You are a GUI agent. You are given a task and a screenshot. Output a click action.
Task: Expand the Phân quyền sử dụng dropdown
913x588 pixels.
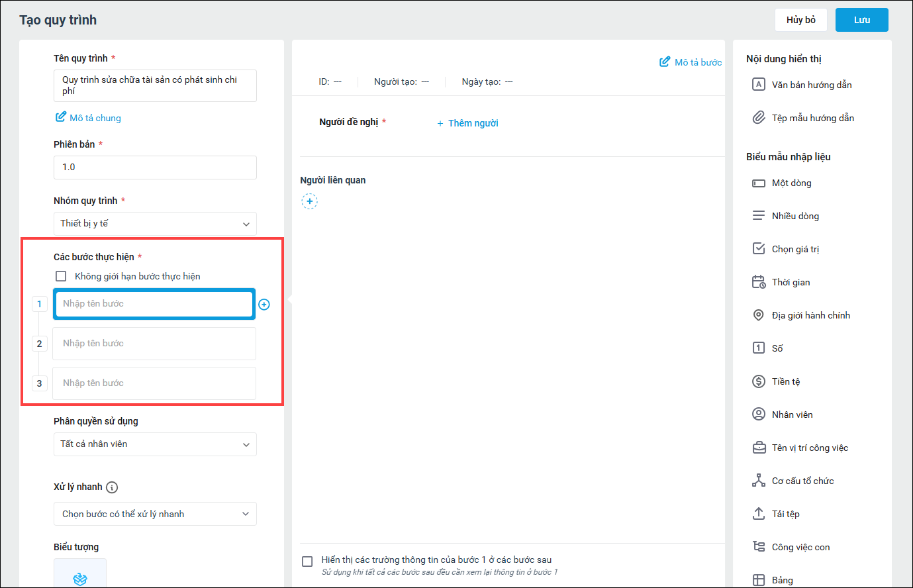click(x=155, y=444)
